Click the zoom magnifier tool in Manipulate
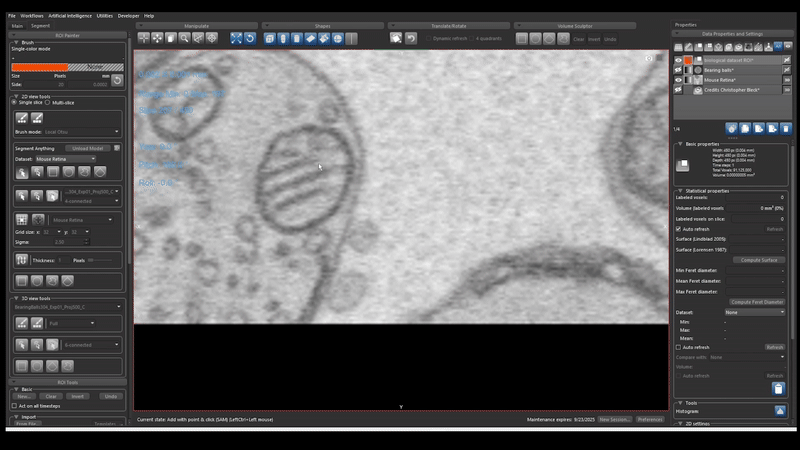800x450 pixels. click(x=184, y=38)
